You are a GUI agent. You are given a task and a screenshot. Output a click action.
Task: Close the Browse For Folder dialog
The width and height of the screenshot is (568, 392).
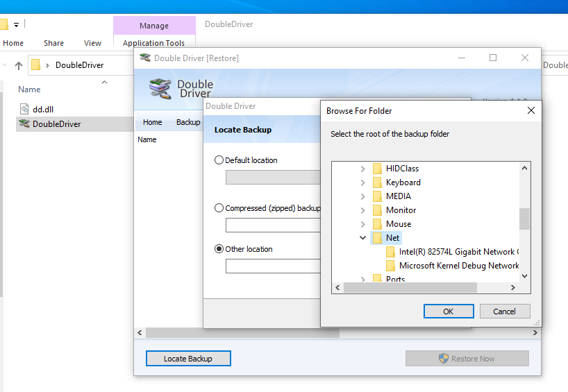(x=531, y=110)
